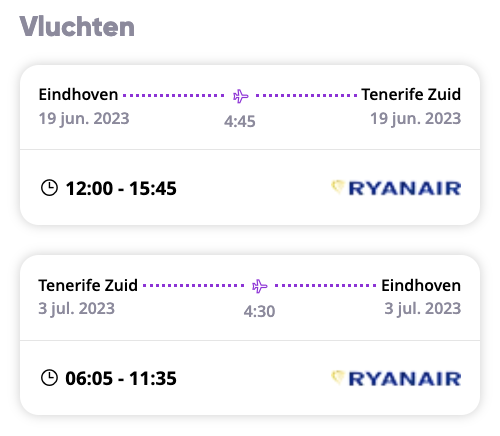Viewport: 500px width, 436px height.
Task: Click the 19 jun. 2023 departure date
Action: pos(84,119)
